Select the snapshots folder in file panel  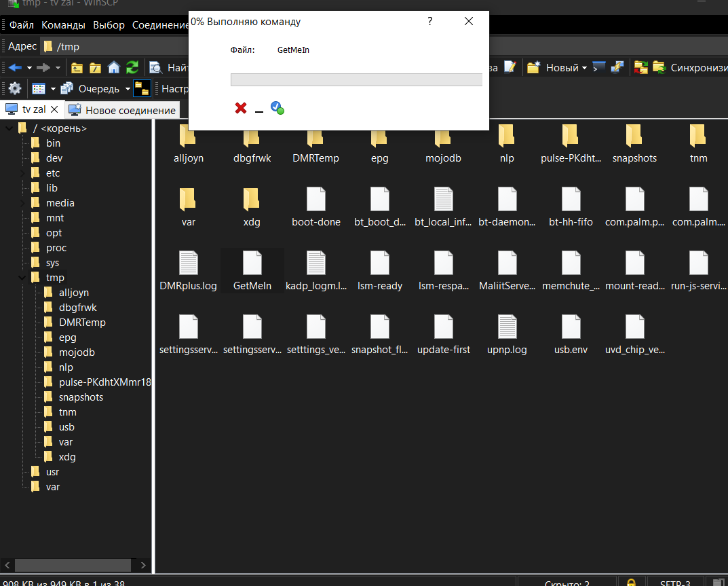[634, 143]
